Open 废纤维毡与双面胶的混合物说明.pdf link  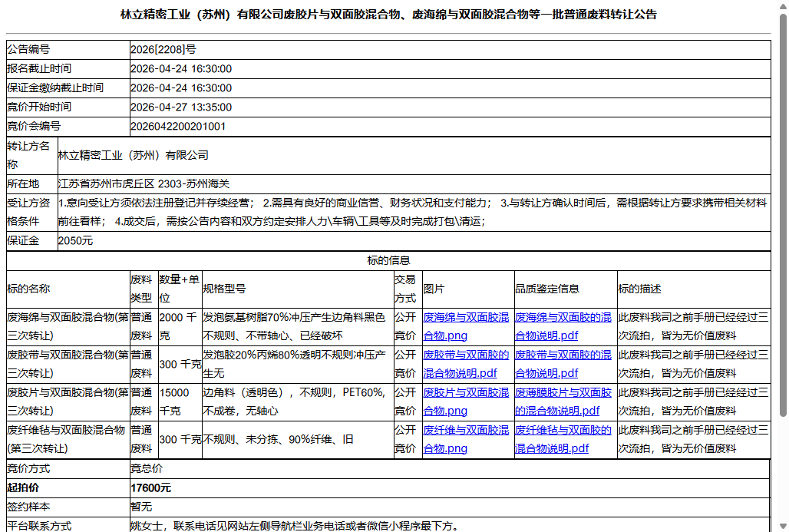(x=563, y=439)
